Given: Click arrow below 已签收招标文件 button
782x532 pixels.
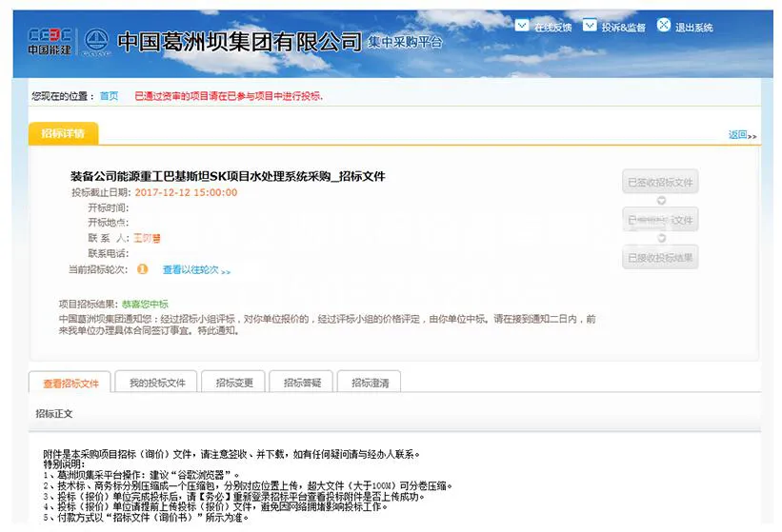Looking at the screenshot, I should point(660,200).
